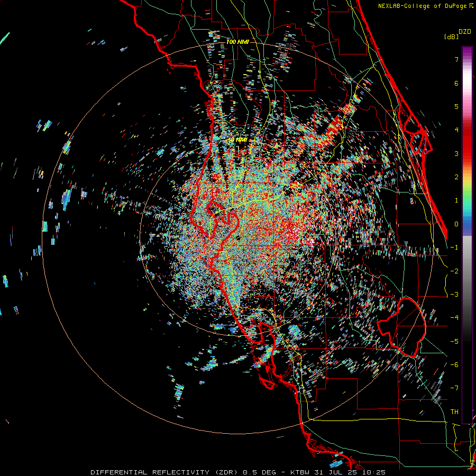The width and height of the screenshot is (476, 476).
Task: Click the '50 NMI' range ring label
Action: click(x=237, y=140)
